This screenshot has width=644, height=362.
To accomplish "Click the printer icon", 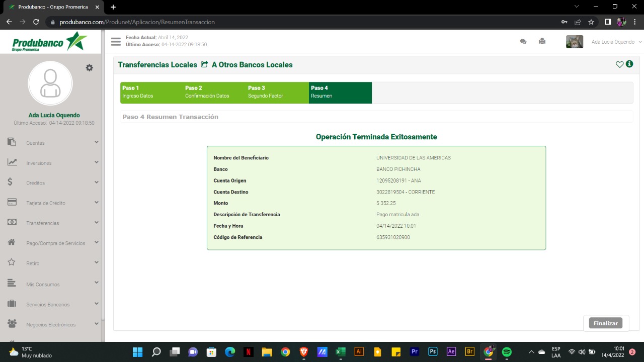I will click(x=542, y=42).
